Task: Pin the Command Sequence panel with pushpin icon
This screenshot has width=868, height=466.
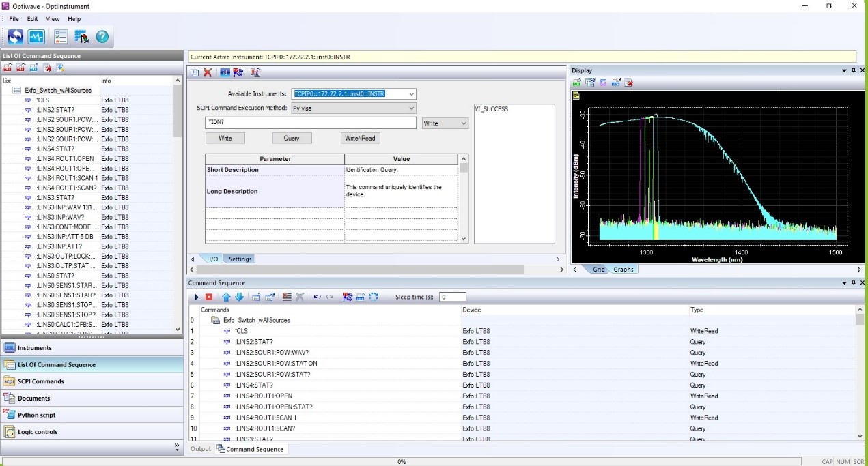Action: (x=853, y=282)
